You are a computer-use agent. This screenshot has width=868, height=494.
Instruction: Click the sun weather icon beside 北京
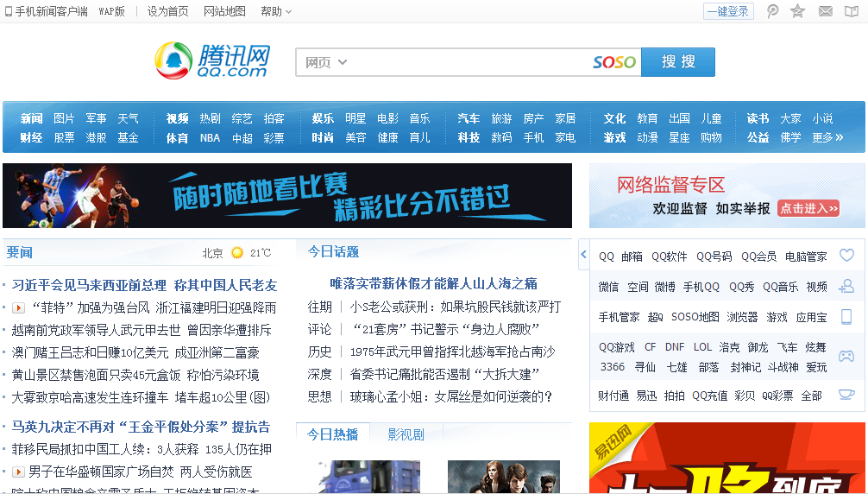(x=237, y=253)
